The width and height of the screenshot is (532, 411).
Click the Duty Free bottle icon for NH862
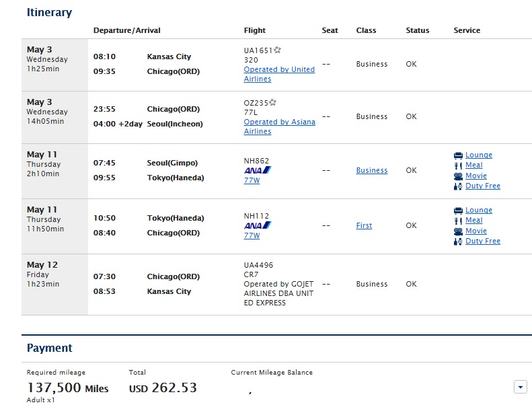click(x=458, y=186)
